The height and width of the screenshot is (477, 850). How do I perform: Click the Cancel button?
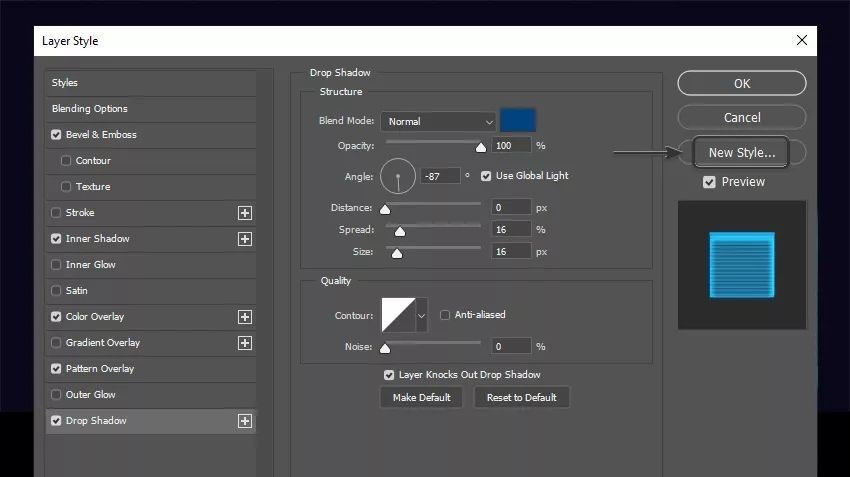click(x=742, y=118)
